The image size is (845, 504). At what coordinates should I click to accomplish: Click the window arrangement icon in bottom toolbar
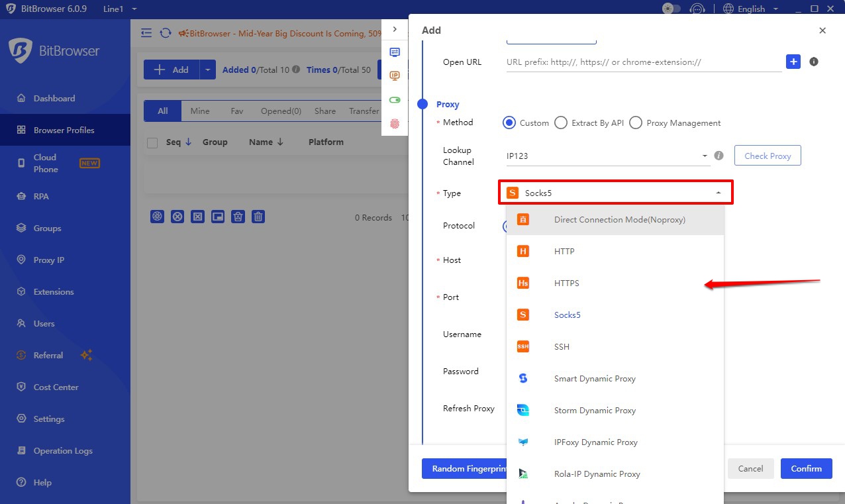click(x=218, y=217)
